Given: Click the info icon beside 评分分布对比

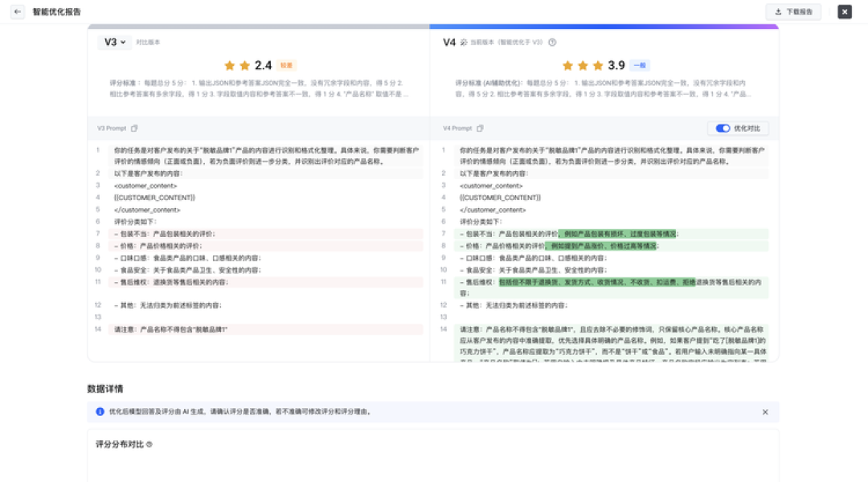Looking at the screenshot, I should pyautogui.click(x=149, y=444).
